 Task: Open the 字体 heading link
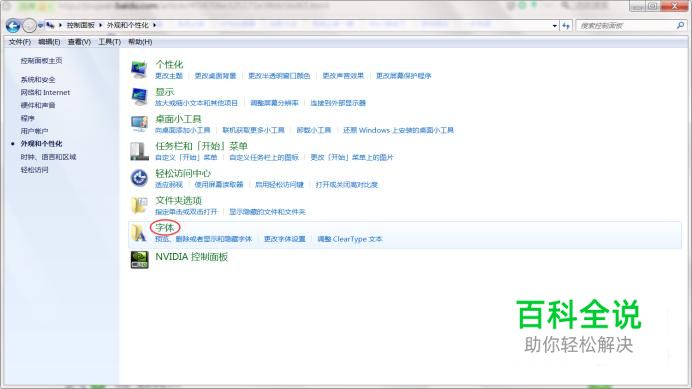click(165, 228)
